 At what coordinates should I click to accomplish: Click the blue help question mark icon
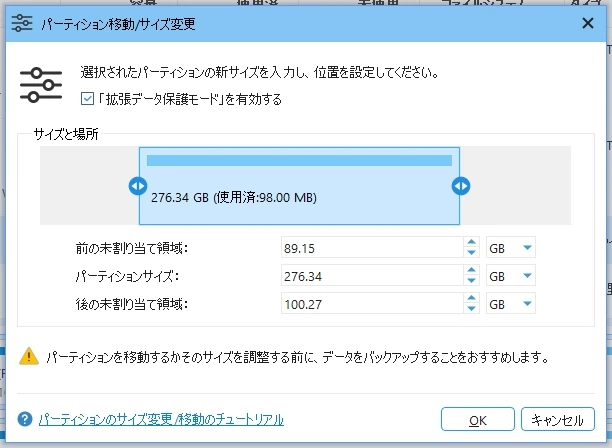coord(25,420)
